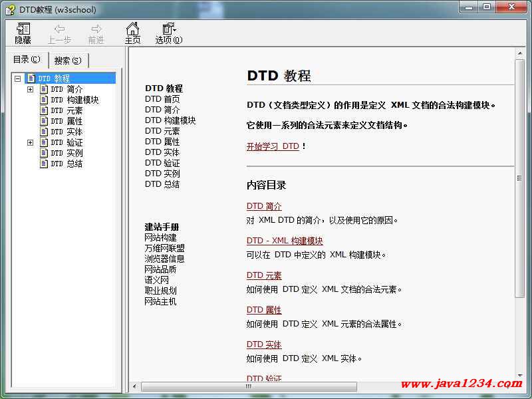The width and height of the screenshot is (532, 399).
Task: Click page icon beside DTD 验证 tree node
Action: pyautogui.click(x=44, y=142)
